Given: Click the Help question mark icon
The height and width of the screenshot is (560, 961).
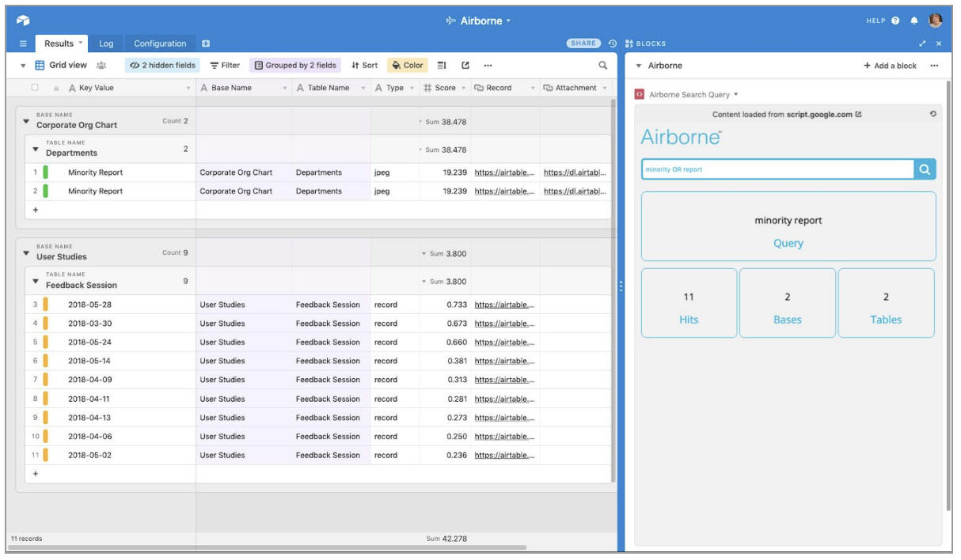Looking at the screenshot, I should 895,21.
